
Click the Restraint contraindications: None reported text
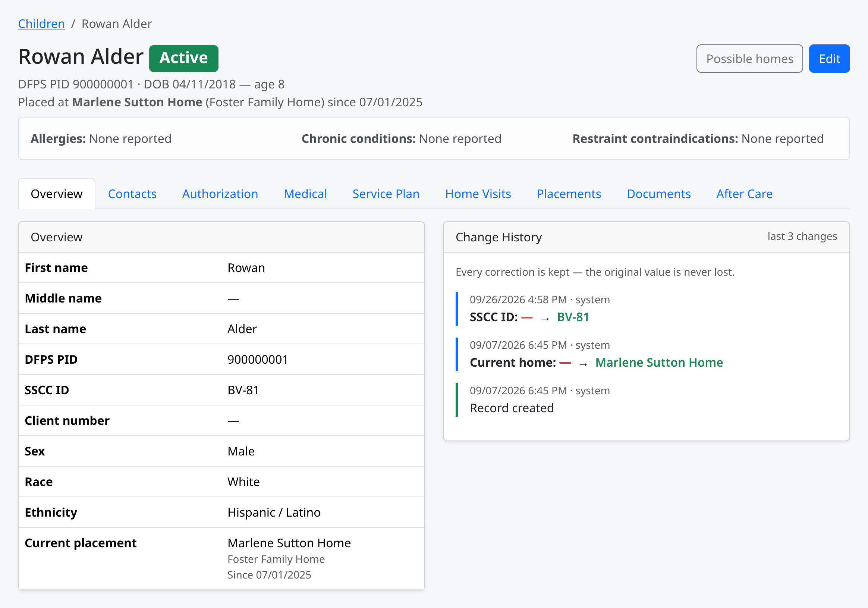click(x=698, y=139)
